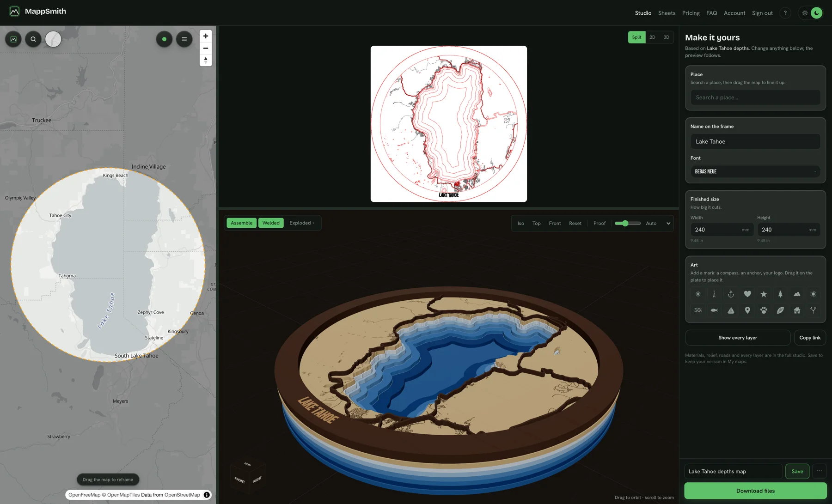Switch to 3D view

666,37
